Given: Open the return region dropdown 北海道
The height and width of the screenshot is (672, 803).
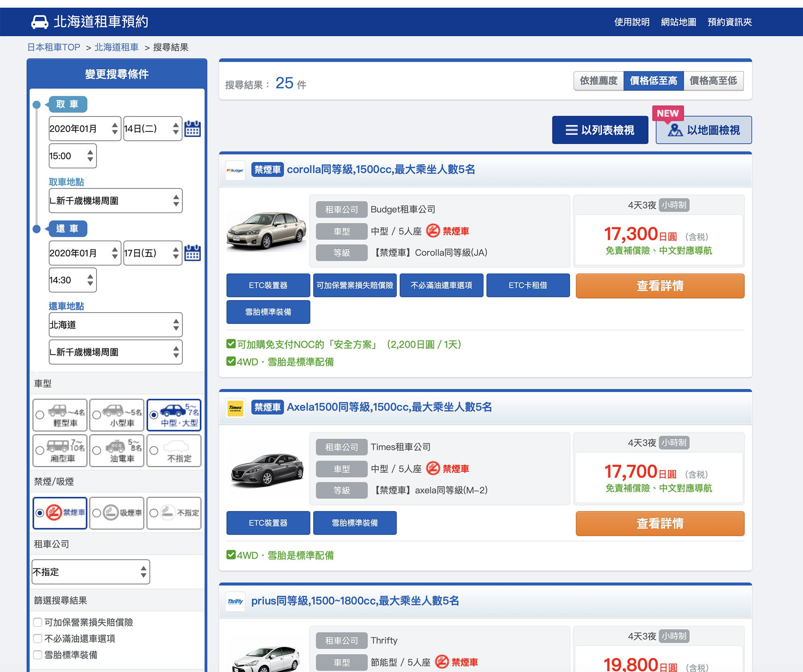Looking at the screenshot, I should (x=116, y=325).
